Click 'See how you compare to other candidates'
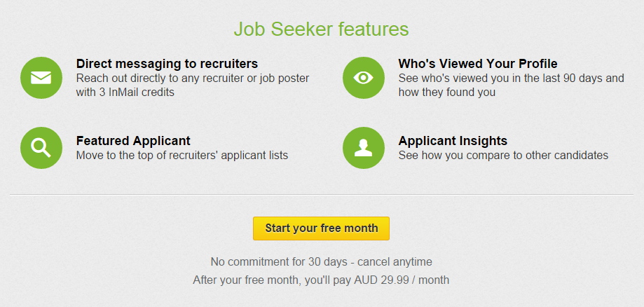The width and height of the screenshot is (644, 307). pos(503,155)
